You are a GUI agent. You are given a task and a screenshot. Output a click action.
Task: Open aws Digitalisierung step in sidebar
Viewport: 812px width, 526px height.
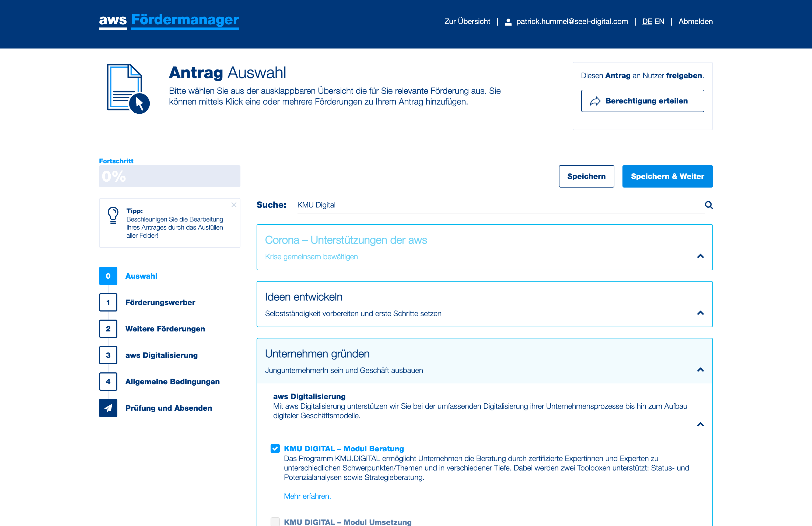161,355
